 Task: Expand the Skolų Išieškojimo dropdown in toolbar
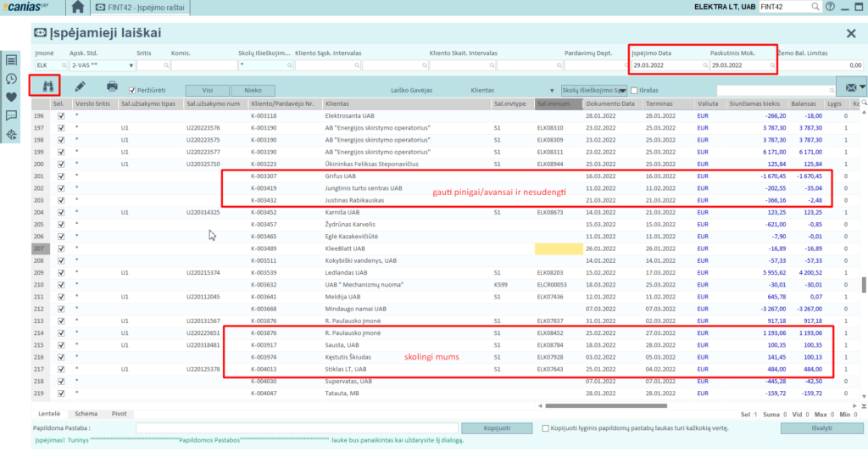coord(623,89)
